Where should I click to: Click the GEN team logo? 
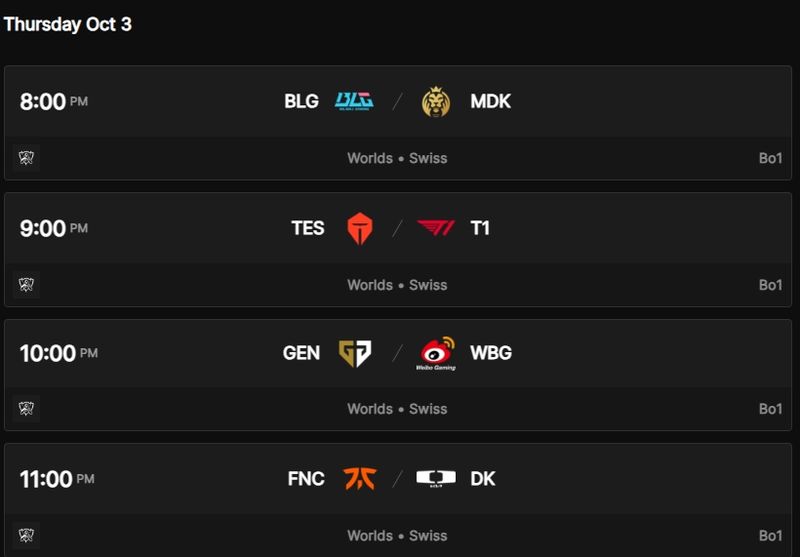[355, 353]
